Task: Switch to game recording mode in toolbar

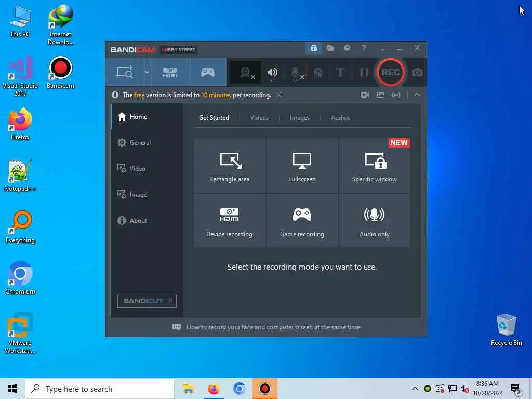Action: (208, 72)
